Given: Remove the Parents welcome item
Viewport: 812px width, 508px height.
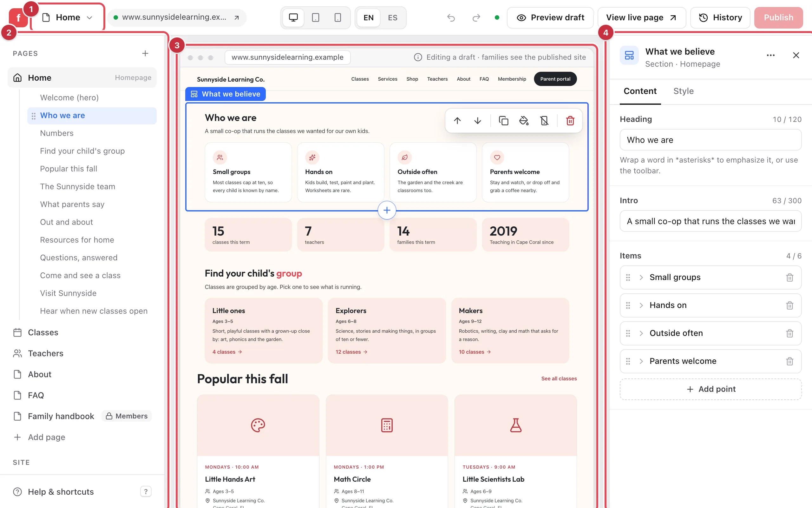Looking at the screenshot, I should [789, 361].
